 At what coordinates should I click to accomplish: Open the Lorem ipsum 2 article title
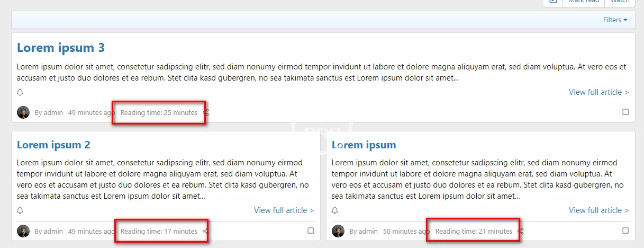click(53, 145)
